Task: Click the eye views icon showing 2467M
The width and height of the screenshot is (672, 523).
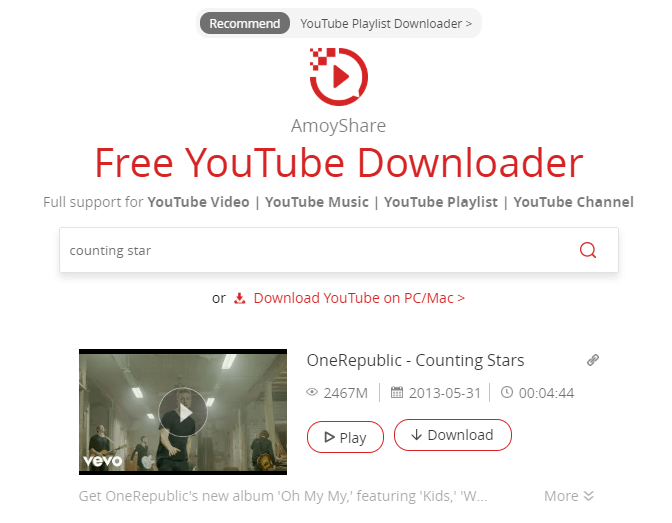Action: pyautogui.click(x=312, y=392)
